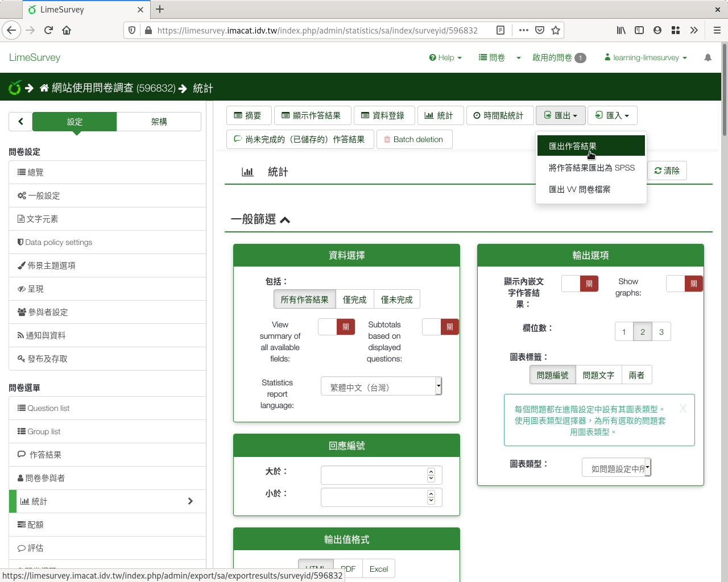Toggle 'Subtotals based on displayed questions' switch
728x582 pixels.
[x=440, y=327]
